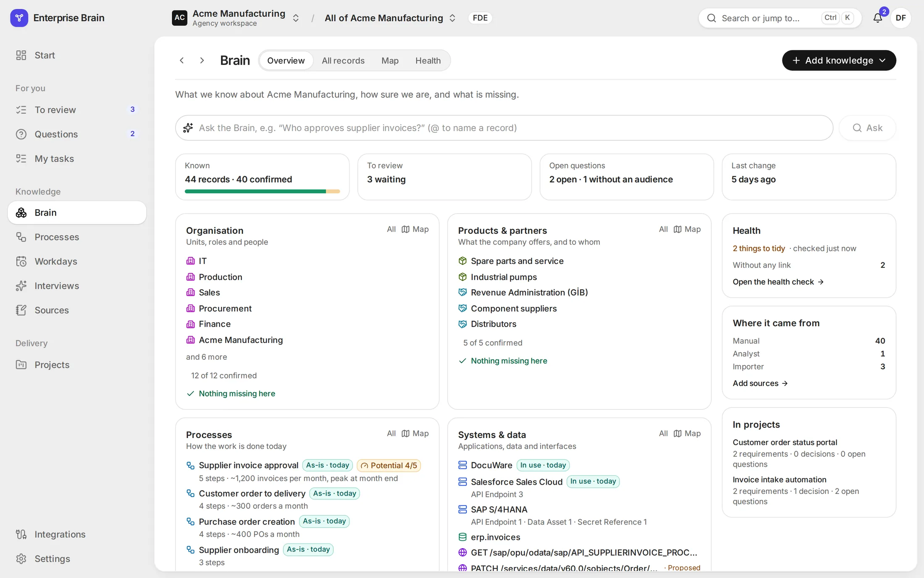This screenshot has height=578, width=924.
Task: Open the Questions help-circle icon
Action: [21, 134]
